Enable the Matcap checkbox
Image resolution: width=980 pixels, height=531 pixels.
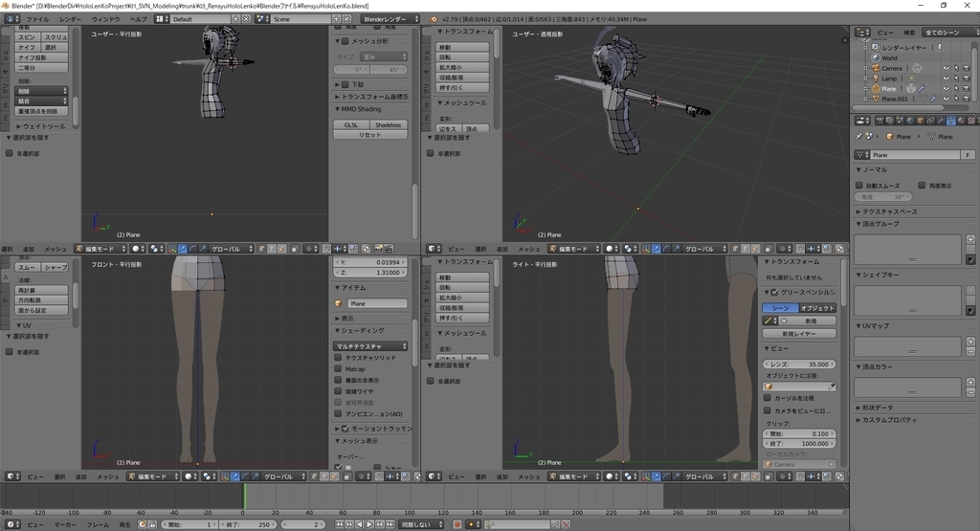[338, 368]
